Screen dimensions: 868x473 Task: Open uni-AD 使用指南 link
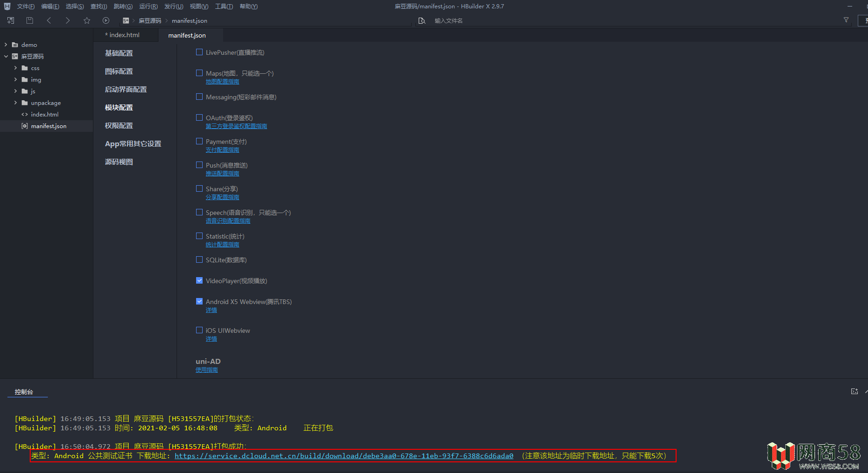click(x=207, y=370)
